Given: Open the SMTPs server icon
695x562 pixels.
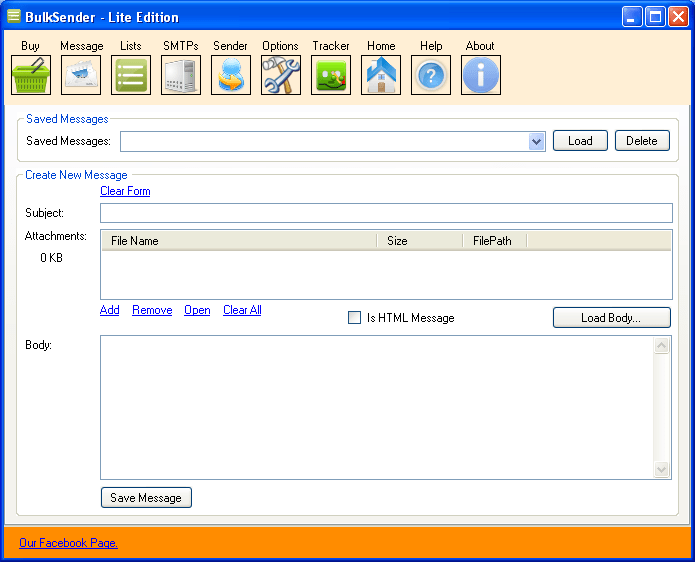Looking at the screenshot, I should (x=181, y=75).
